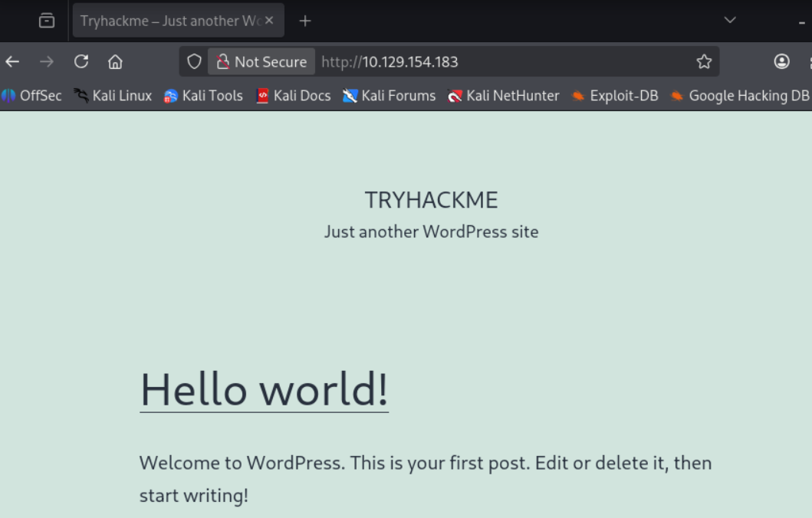
Task: Click the TRYHACKME site title
Action: (432, 200)
